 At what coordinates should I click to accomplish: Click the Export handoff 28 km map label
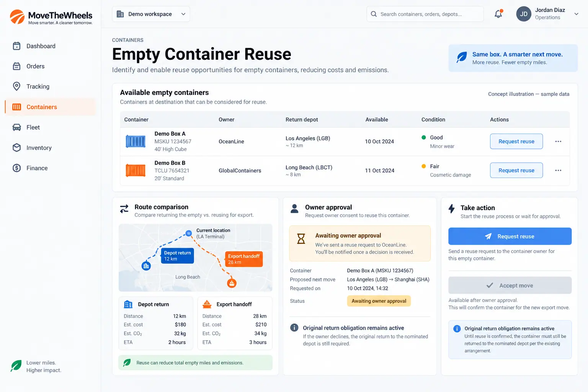pyautogui.click(x=244, y=259)
